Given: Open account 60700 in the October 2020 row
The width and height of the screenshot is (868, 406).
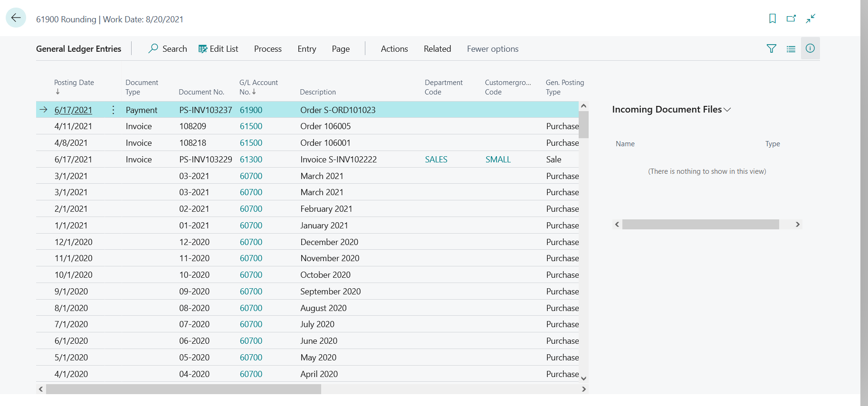Looking at the screenshot, I should point(251,275).
